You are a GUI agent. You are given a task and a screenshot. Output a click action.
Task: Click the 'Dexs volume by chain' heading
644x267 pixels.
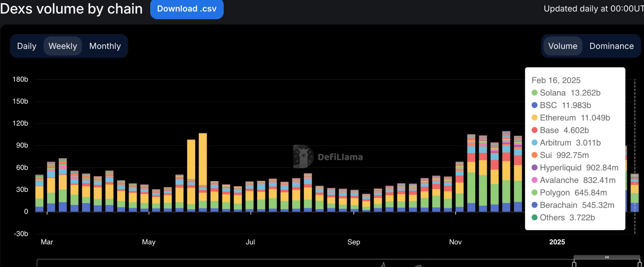click(x=71, y=9)
